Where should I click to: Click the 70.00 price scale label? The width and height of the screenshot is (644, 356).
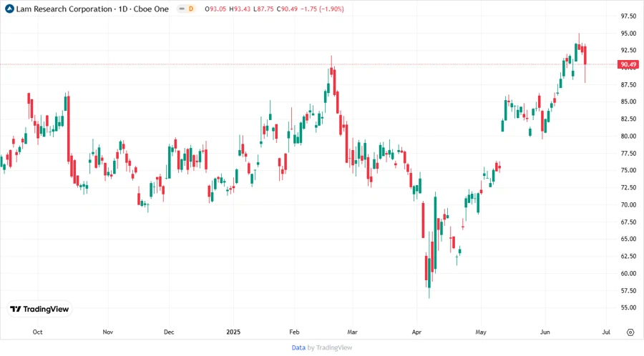pyautogui.click(x=628, y=204)
